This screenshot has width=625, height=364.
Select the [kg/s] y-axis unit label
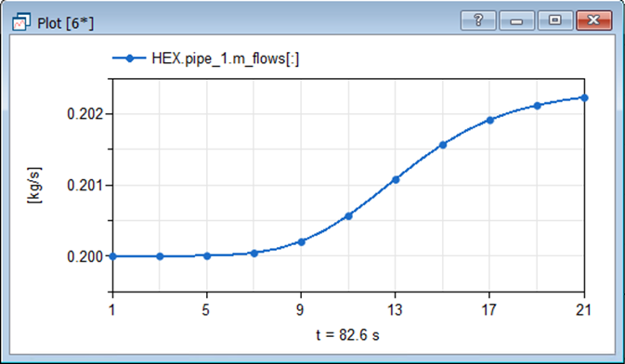click(34, 186)
